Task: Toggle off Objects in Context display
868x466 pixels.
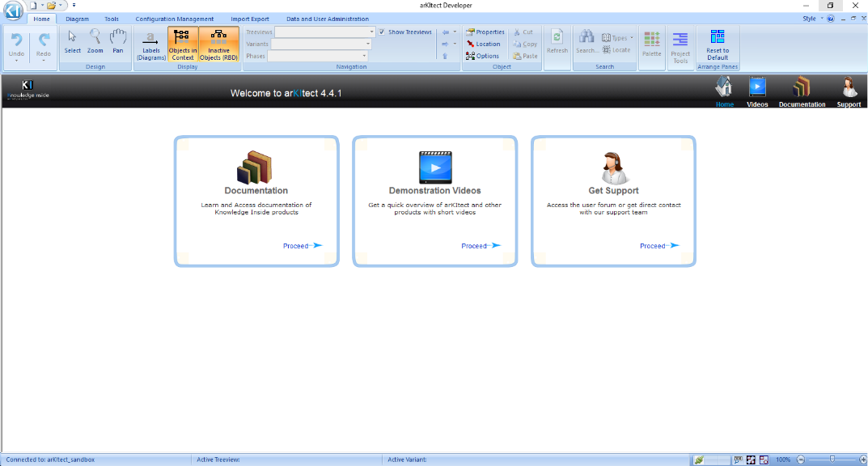Action: [183, 44]
